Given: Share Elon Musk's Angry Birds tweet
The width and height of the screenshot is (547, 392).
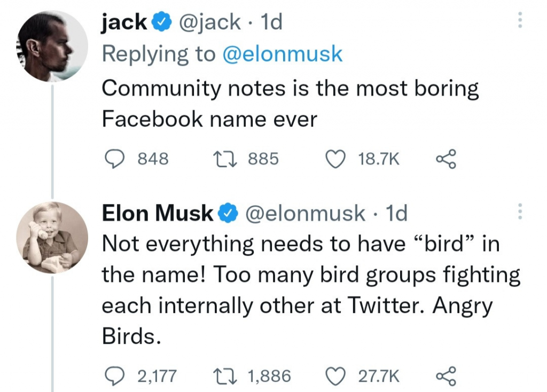Looking at the screenshot, I should (446, 376).
